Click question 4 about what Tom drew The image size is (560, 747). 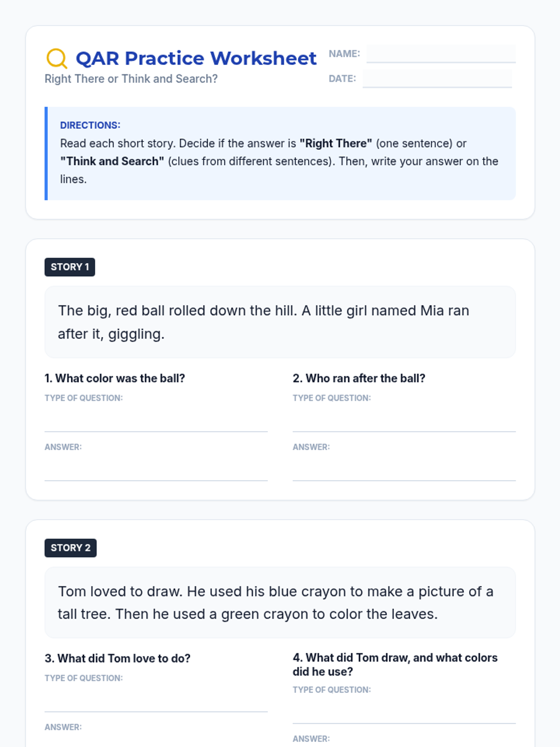coord(395,664)
